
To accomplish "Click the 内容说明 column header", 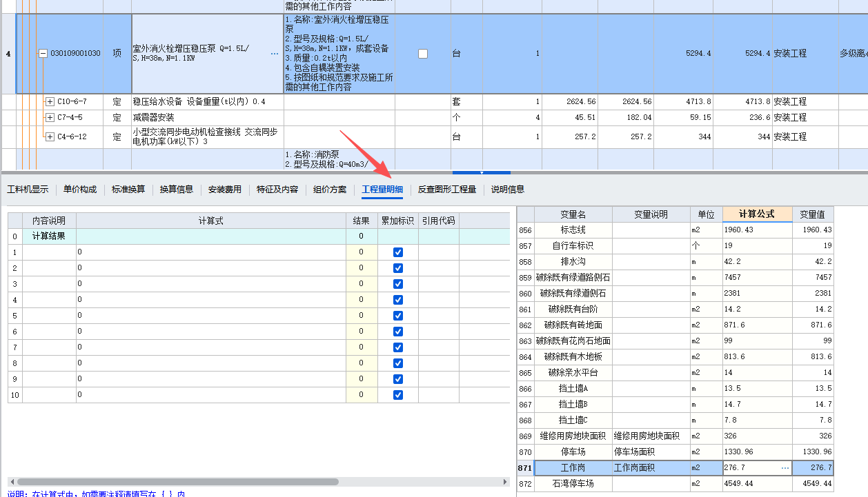I will pyautogui.click(x=49, y=221).
